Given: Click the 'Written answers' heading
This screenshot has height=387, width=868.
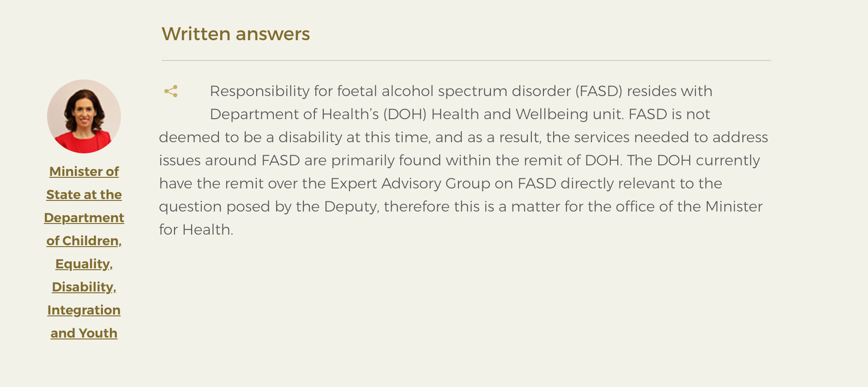Looking at the screenshot, I should pyautogui.click(x=235, y=34).
